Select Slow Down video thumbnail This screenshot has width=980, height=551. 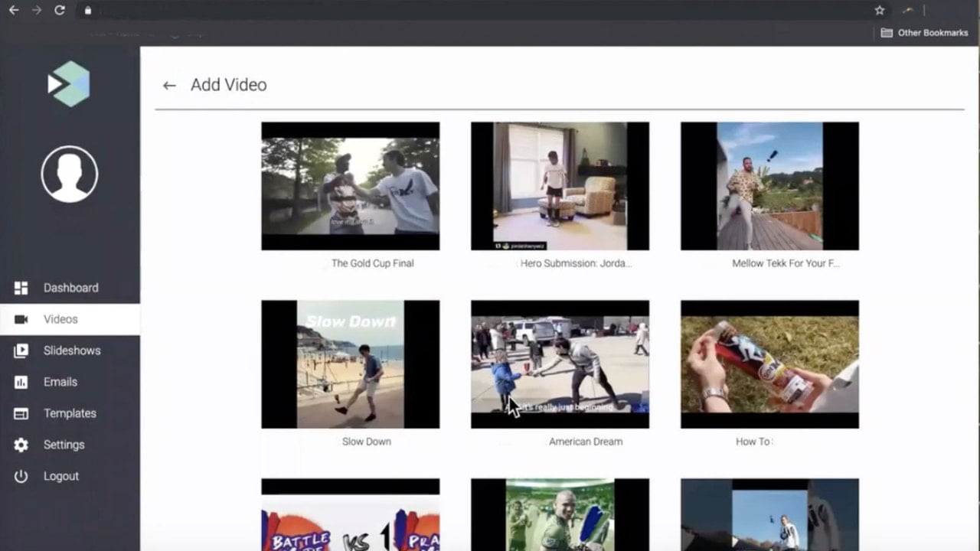pos(351,364)
